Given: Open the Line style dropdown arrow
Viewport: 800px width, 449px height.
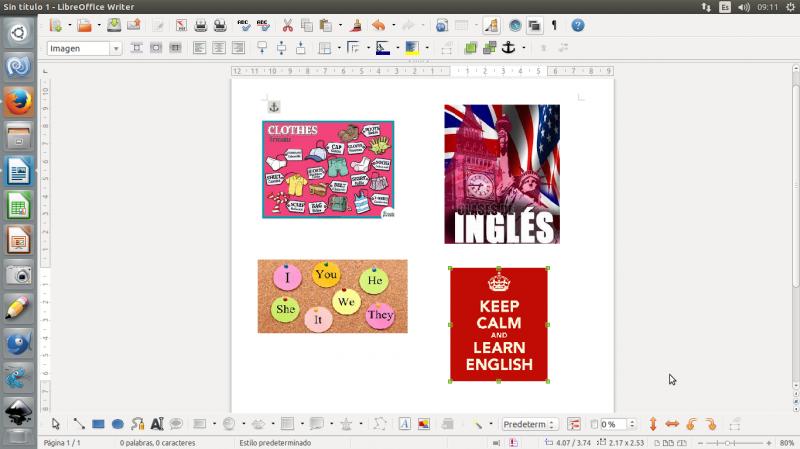Looking at the screenshot, I should click(368, 48).
